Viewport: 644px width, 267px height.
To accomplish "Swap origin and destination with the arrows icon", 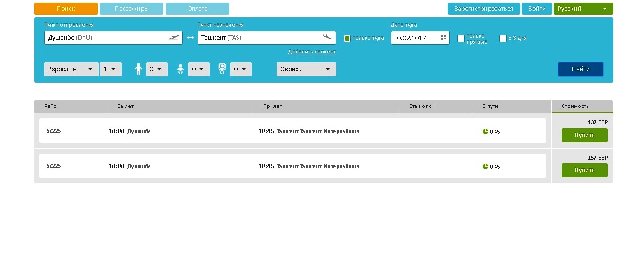I will click(x=190, y=38).
